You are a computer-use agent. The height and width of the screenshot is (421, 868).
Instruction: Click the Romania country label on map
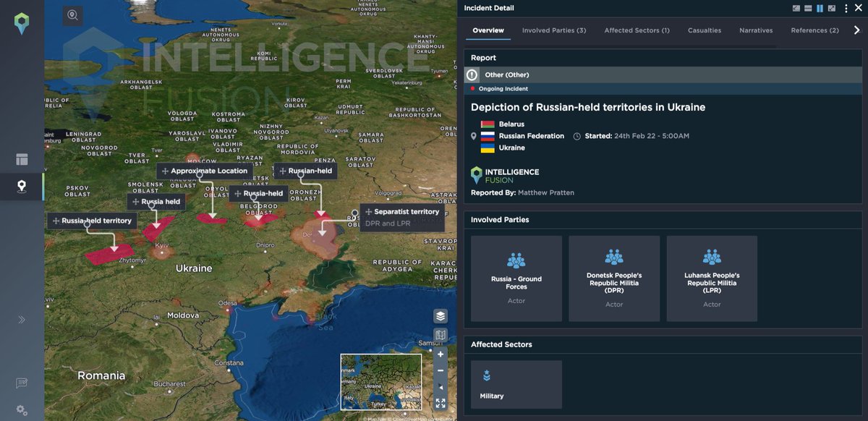(x=101, y=375)
